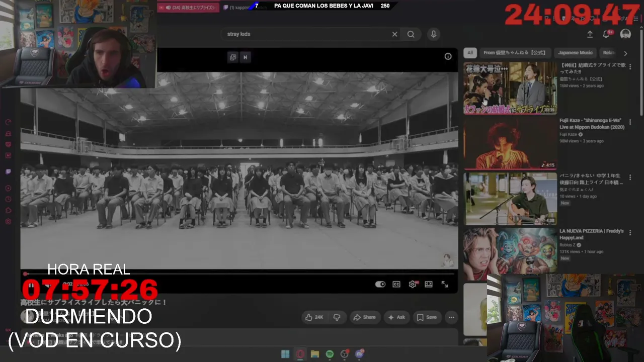Open Spotify from the taskbar

[x=330, y=354]
